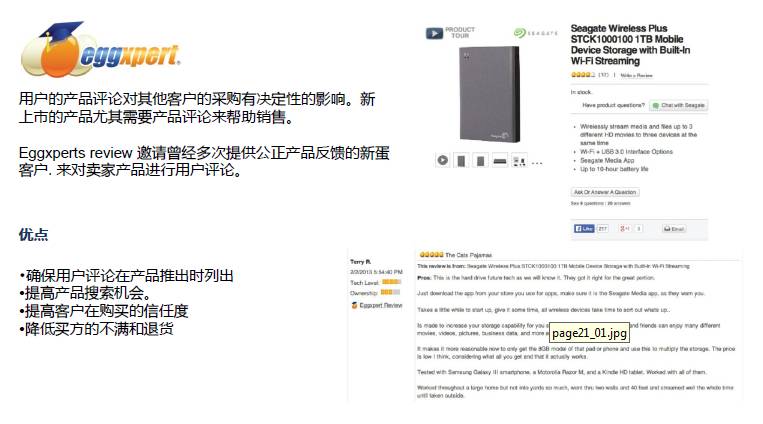
Task: Play the Product Tour video button
Action: [x=451, y=33]
